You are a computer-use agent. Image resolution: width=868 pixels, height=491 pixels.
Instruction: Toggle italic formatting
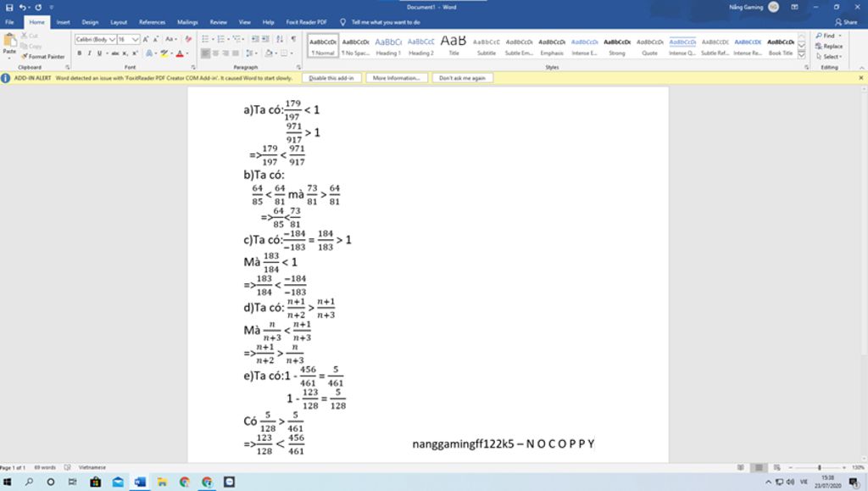[x=89, y=53]
